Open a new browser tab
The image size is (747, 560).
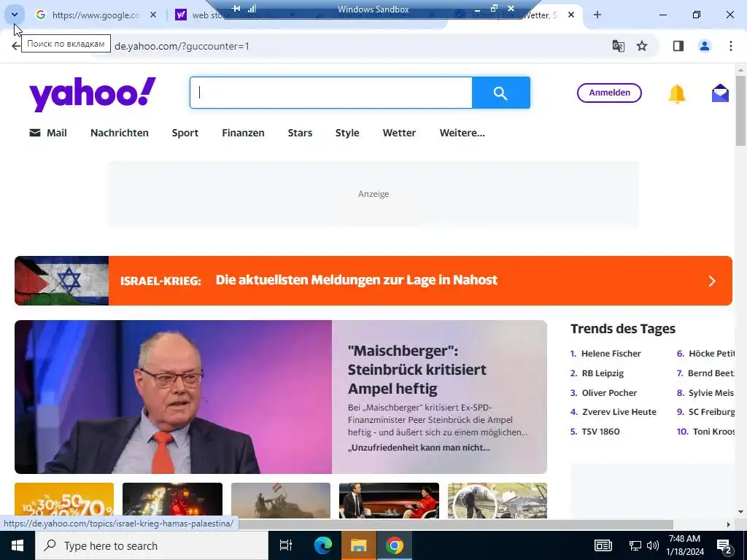point(597,15)
